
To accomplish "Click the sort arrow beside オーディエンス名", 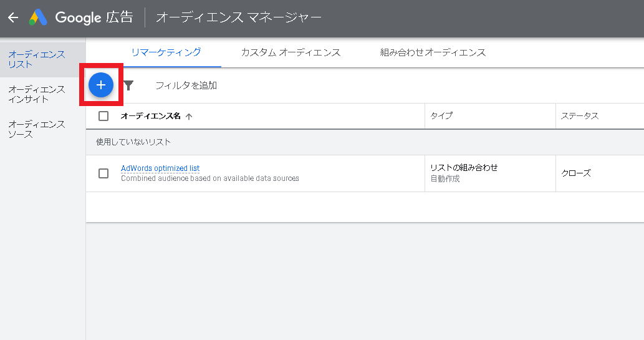I will point(189,116).
